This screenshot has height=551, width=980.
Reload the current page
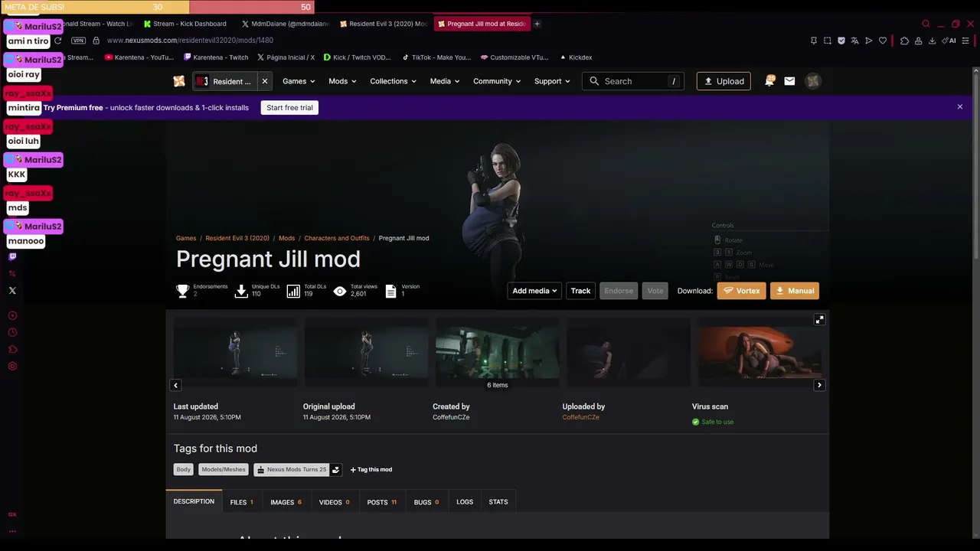(57, 41)
